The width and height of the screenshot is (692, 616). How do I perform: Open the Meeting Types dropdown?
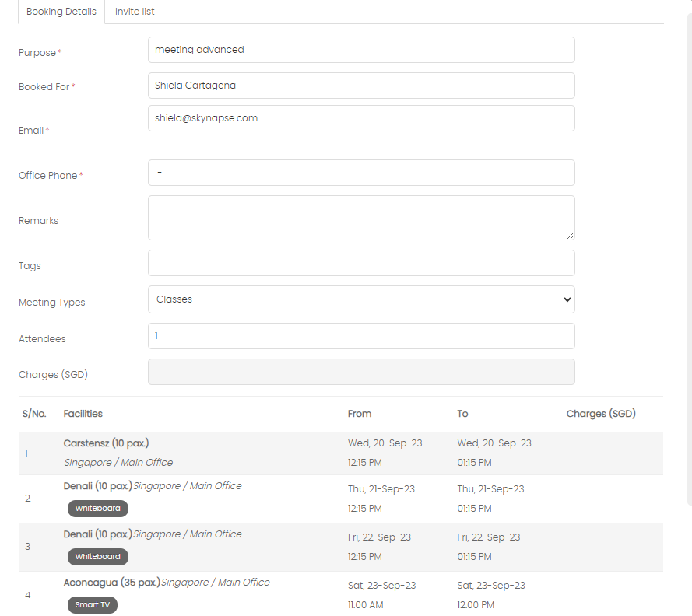pyautogui.click(x=361, y=299)
